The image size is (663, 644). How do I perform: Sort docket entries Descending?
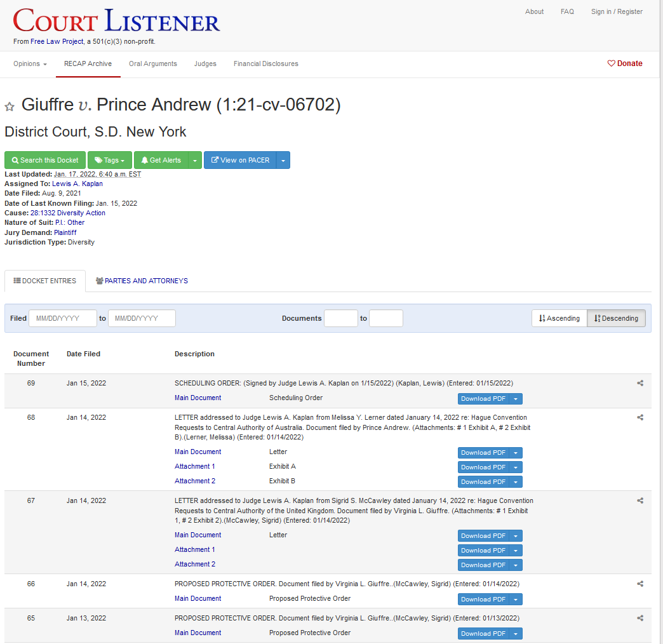616,318
